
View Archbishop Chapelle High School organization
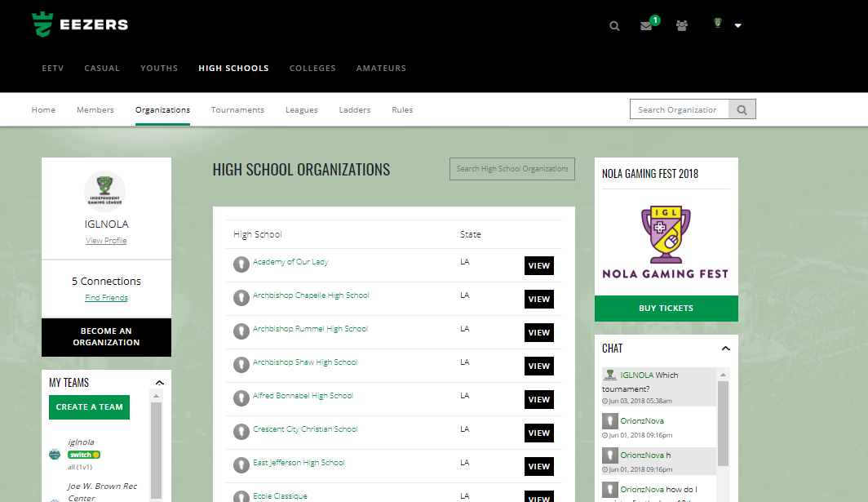(539, 300)
